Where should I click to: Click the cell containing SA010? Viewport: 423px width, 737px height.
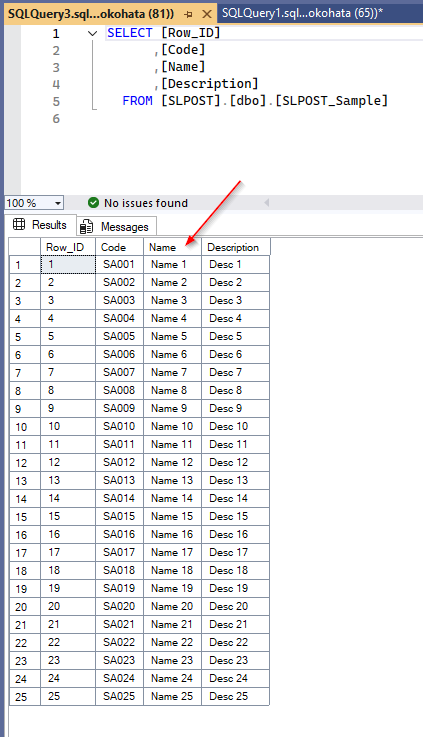pyautogui.click(x=119, y=426)
